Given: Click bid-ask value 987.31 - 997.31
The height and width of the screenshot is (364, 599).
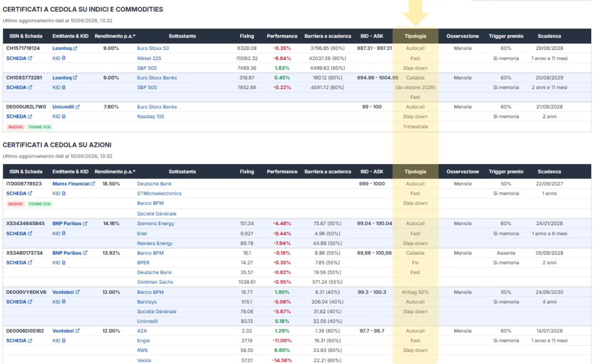Looking at the screenshot, I should click(375, 48).
